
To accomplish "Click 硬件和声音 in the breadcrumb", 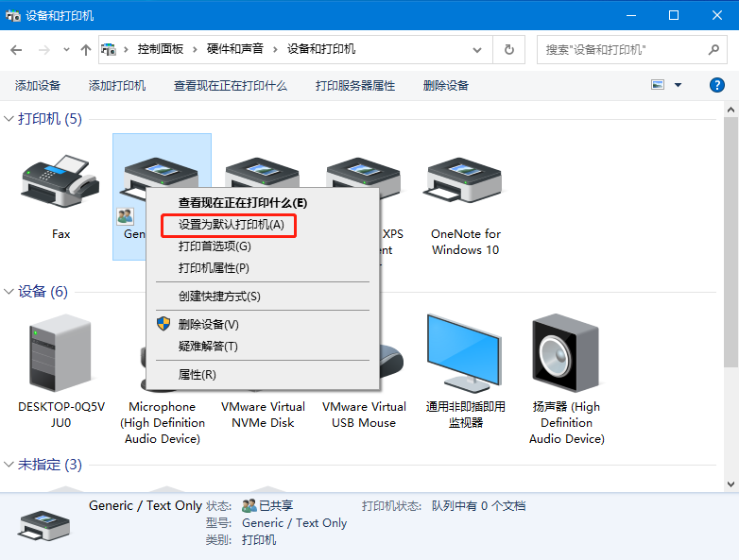I will [234, 49].
